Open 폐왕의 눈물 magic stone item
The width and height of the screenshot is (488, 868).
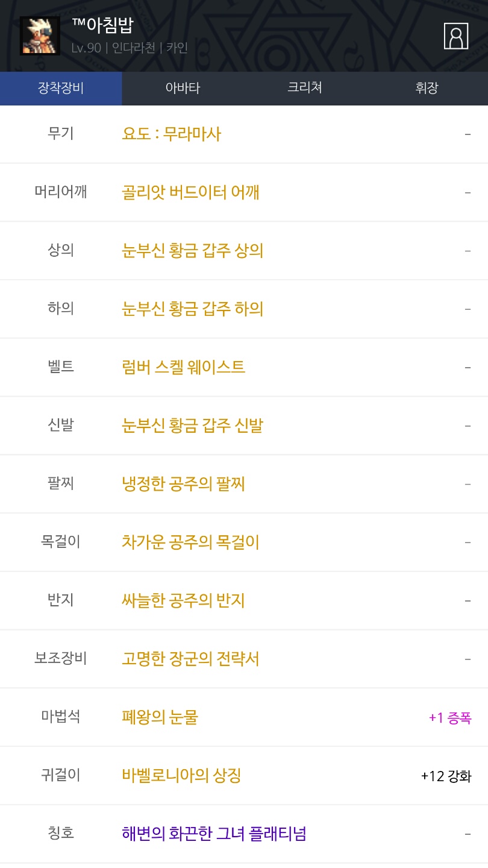click(160, 717)
